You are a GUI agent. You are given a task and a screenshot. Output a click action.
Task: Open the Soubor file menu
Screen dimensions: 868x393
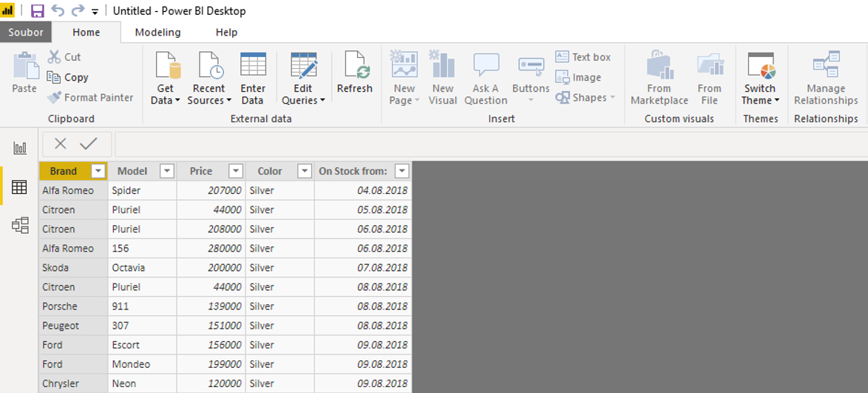pos(25,32)
